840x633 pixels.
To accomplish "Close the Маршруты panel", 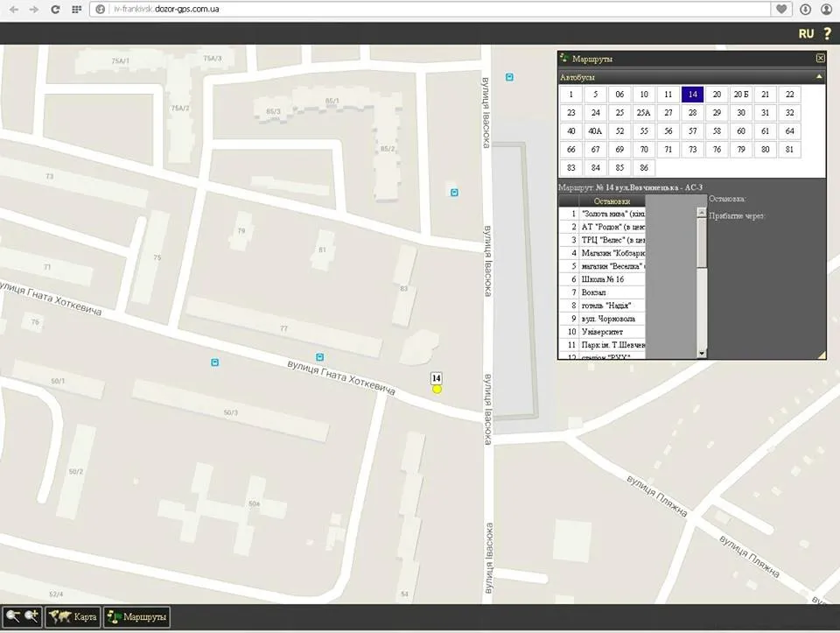I will coord(820,58).
